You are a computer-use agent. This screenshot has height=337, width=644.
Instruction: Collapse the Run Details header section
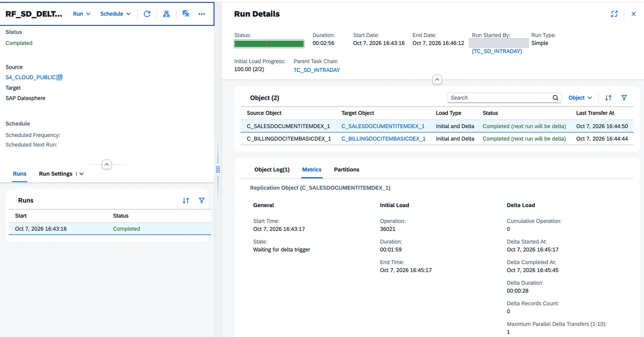[437, 80]
